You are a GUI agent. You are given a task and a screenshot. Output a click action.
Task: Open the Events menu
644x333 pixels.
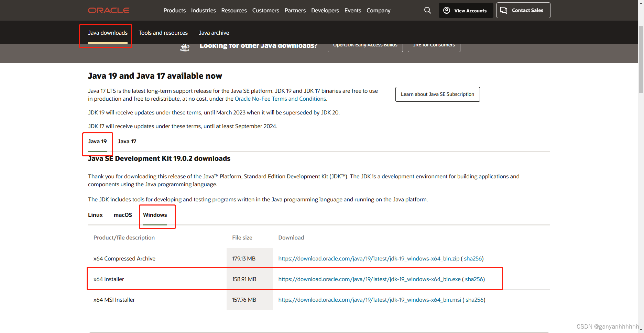353,10
